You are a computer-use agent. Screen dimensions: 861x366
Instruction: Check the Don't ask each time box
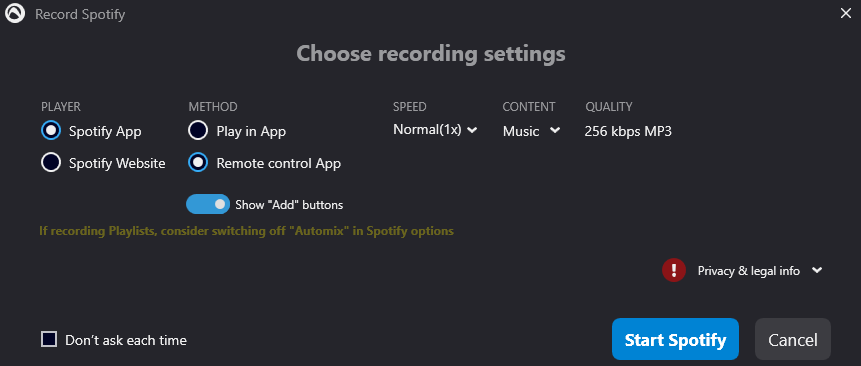point(49,340)
